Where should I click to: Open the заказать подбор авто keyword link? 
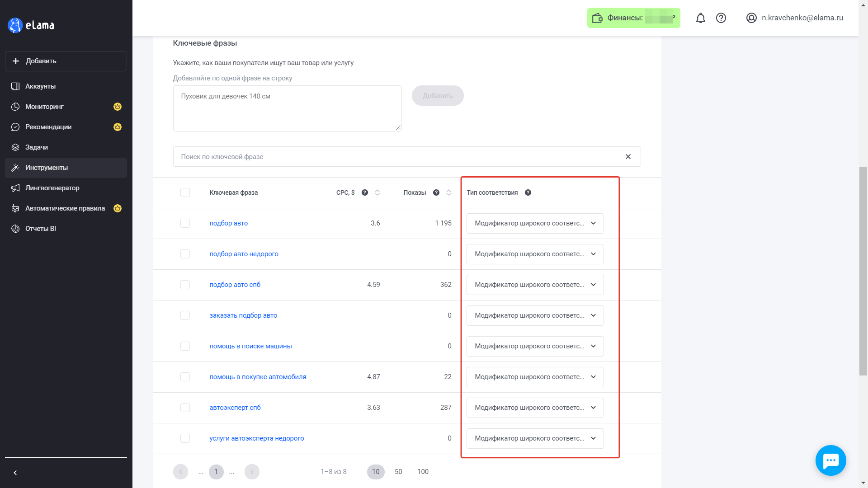pos(243,315)
